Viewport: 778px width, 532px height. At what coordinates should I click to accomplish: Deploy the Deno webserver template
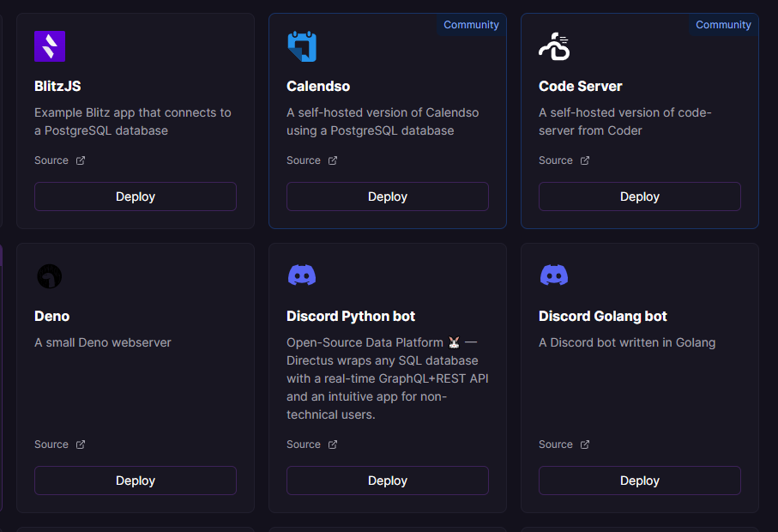(135, 481)
